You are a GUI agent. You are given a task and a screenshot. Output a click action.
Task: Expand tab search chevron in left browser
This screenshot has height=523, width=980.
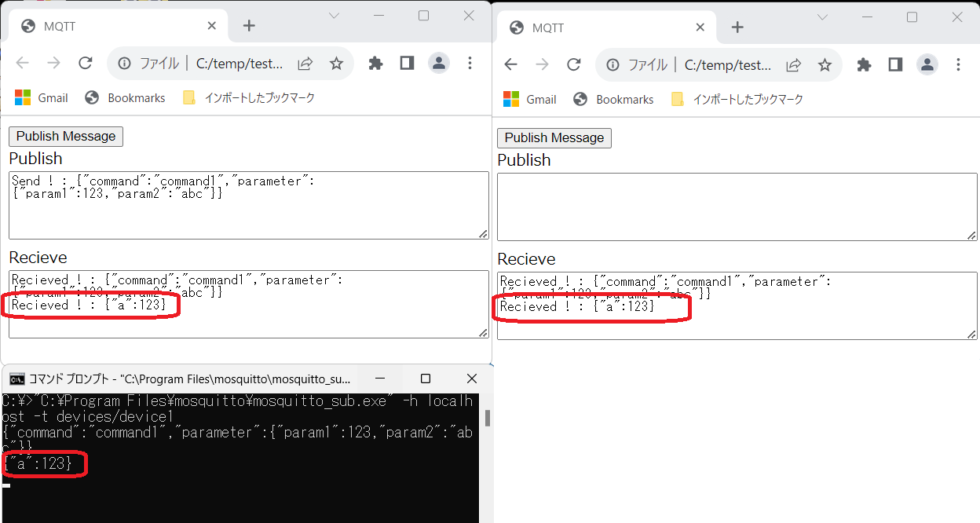coord(334,16)
